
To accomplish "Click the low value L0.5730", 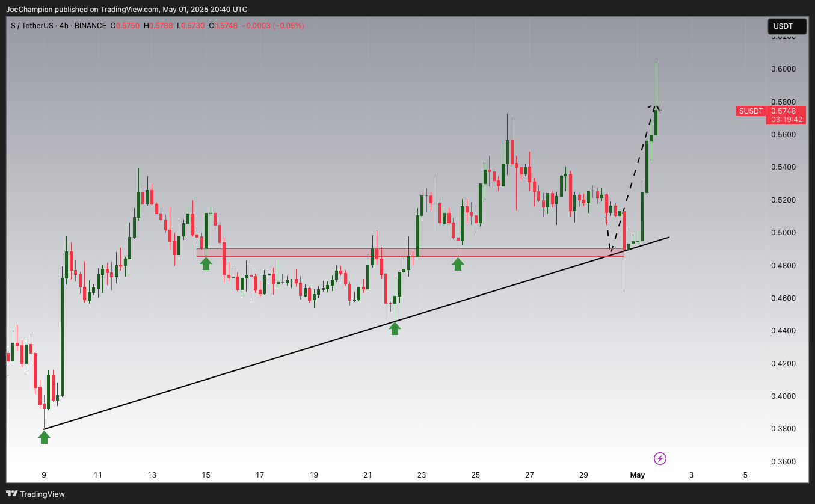I will [191, 26].
